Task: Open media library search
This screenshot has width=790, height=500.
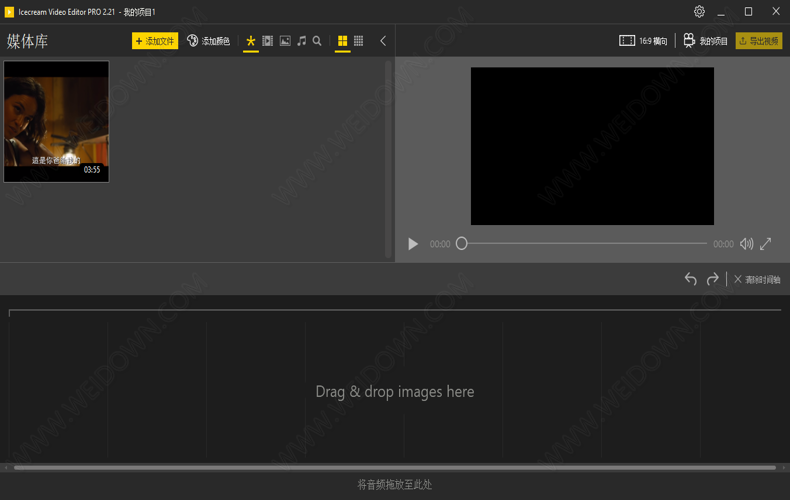Action: pyautogui.click(x=317, y=41)
